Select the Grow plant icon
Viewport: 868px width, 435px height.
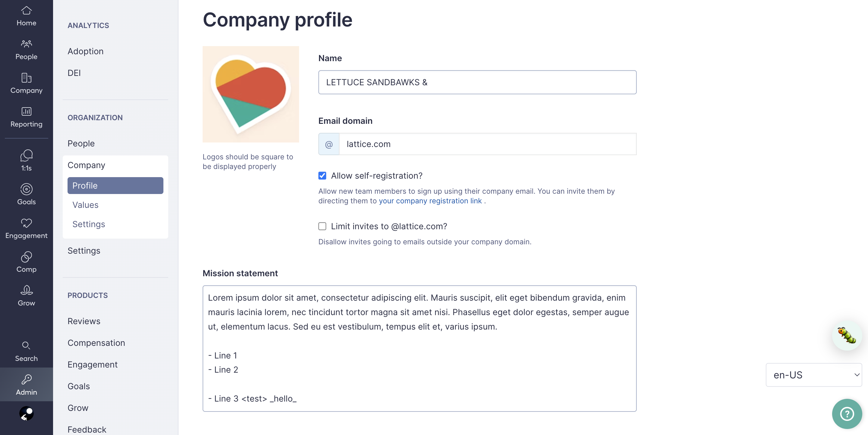click(x=26, y=295)
